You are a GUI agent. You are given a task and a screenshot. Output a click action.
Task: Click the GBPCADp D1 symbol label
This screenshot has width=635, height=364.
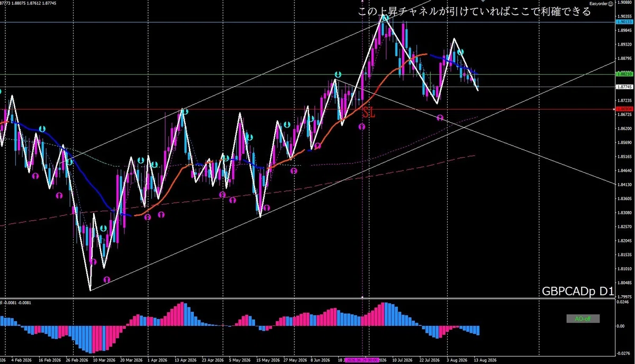click(x=578, y=291)
